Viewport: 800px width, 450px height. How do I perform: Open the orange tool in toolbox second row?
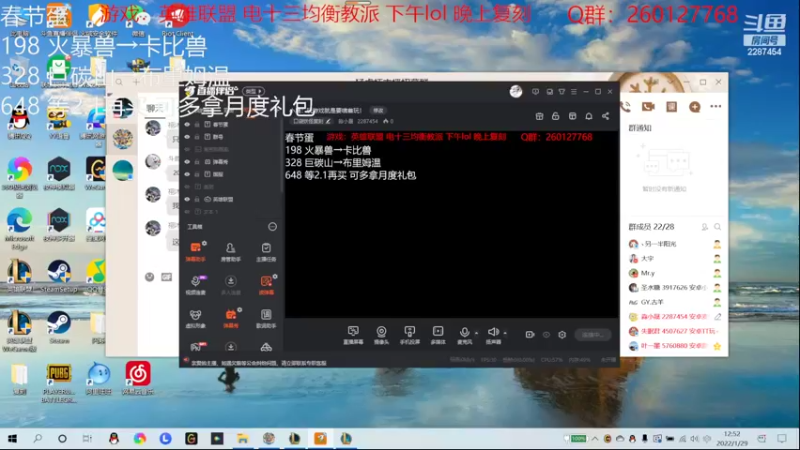pos(266,284)
